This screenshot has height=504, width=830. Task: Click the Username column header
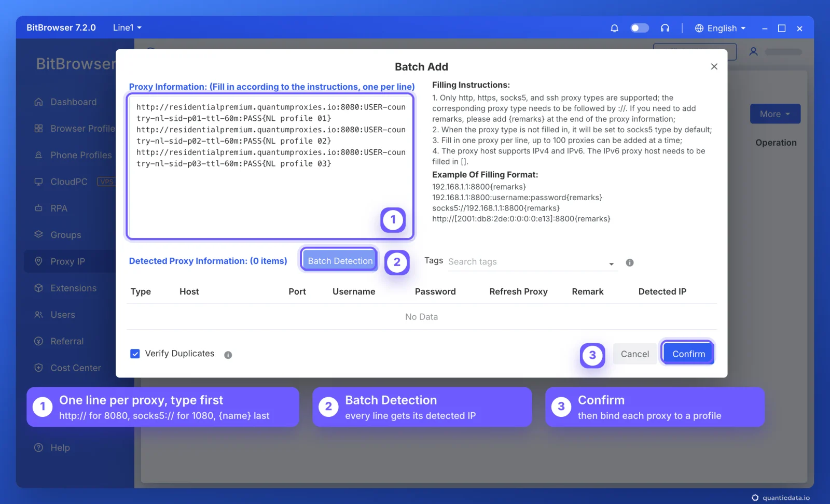[354, 291]
